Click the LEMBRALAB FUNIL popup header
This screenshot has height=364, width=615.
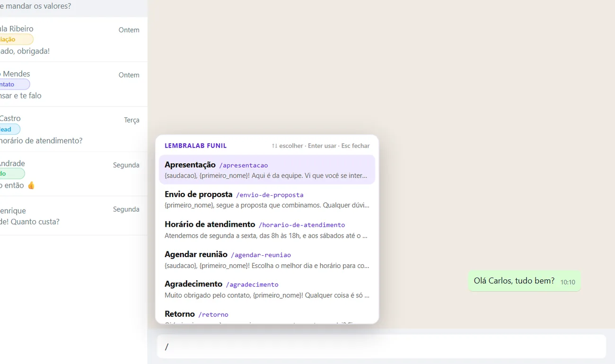pyautogui.click(x=195, y=146)
